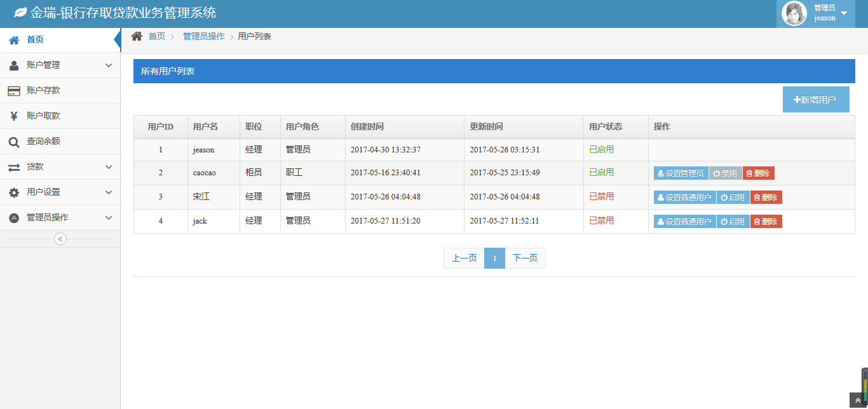Click creation time 2017-04-30 13:32:37
The height and width of the screenshot is (409, 868).
[386, 150]
